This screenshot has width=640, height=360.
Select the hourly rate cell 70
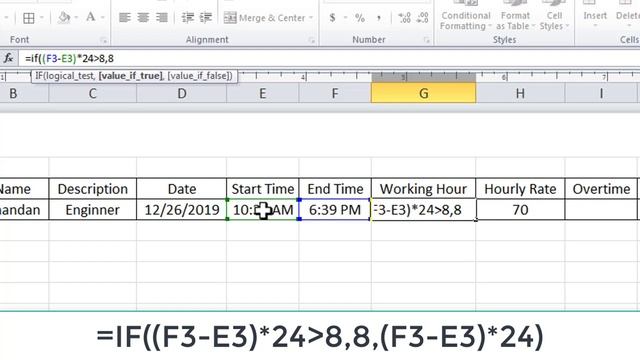[520, 210]
